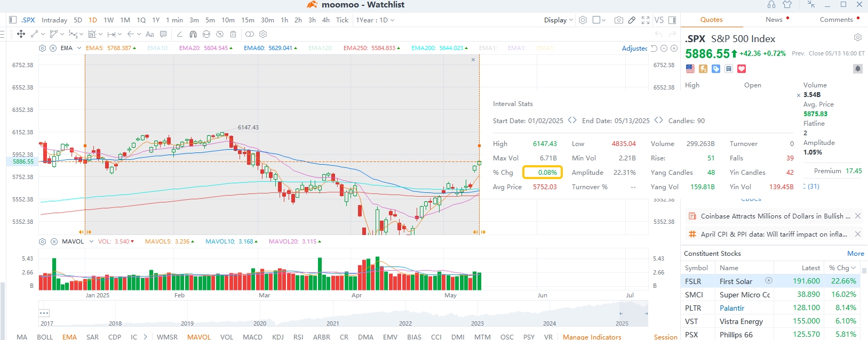Image resolution: width=868 pixels, height=340 pixels.
Task: Open the mini timeline options ellipsis button
Action: [x=44, y=313]
